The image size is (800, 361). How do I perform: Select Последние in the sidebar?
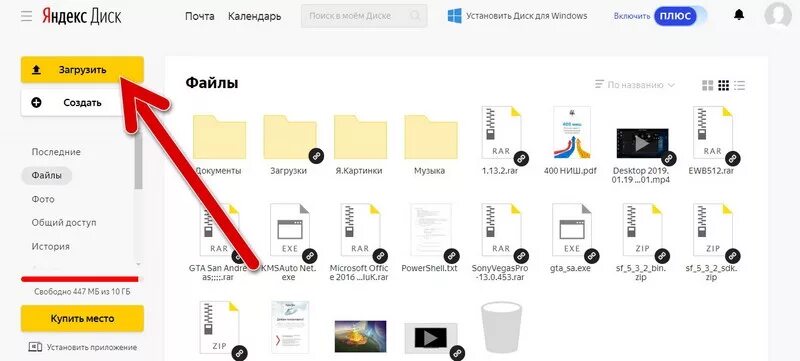tap(56, 152)
